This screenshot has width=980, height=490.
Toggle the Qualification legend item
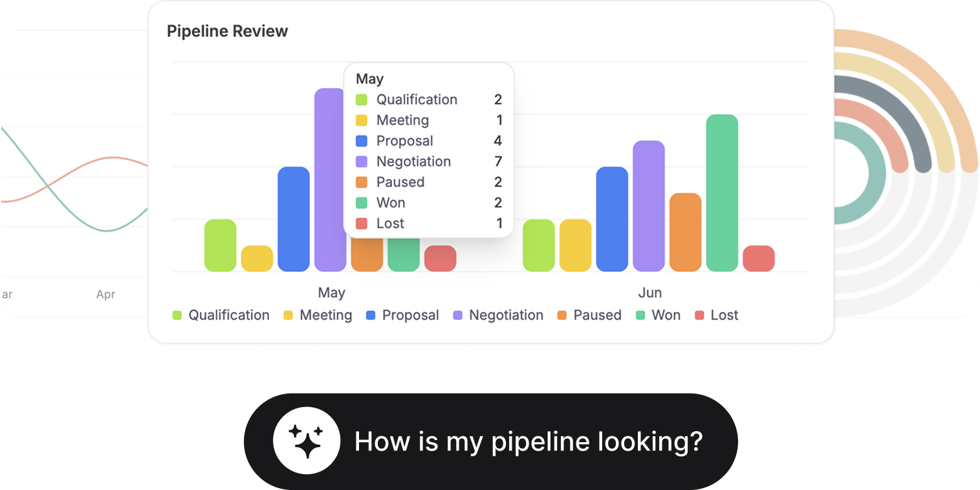pos(221,315)
